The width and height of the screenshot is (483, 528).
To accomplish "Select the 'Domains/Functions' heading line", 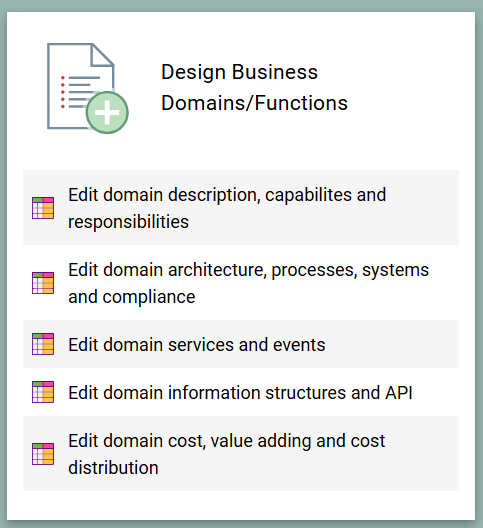I will point(254,103).
